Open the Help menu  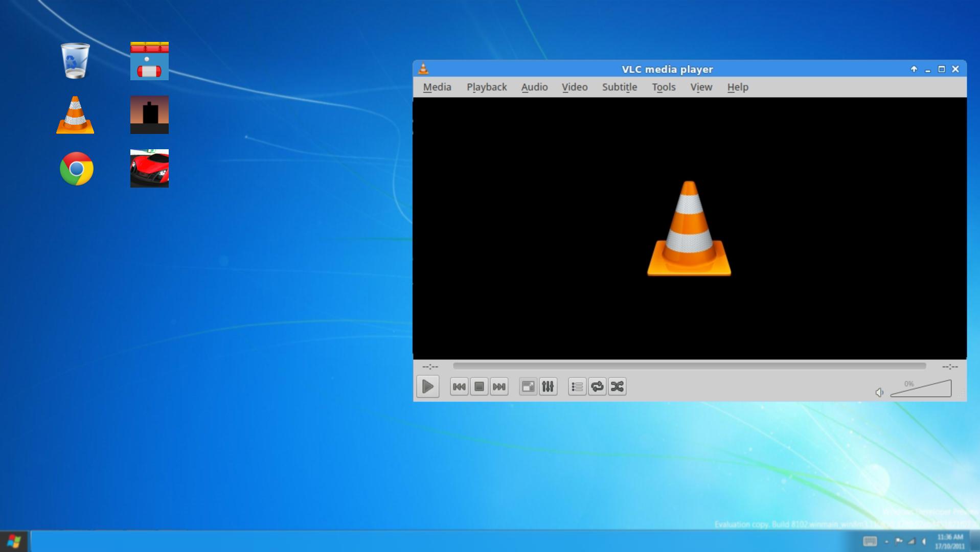point(738,87)
